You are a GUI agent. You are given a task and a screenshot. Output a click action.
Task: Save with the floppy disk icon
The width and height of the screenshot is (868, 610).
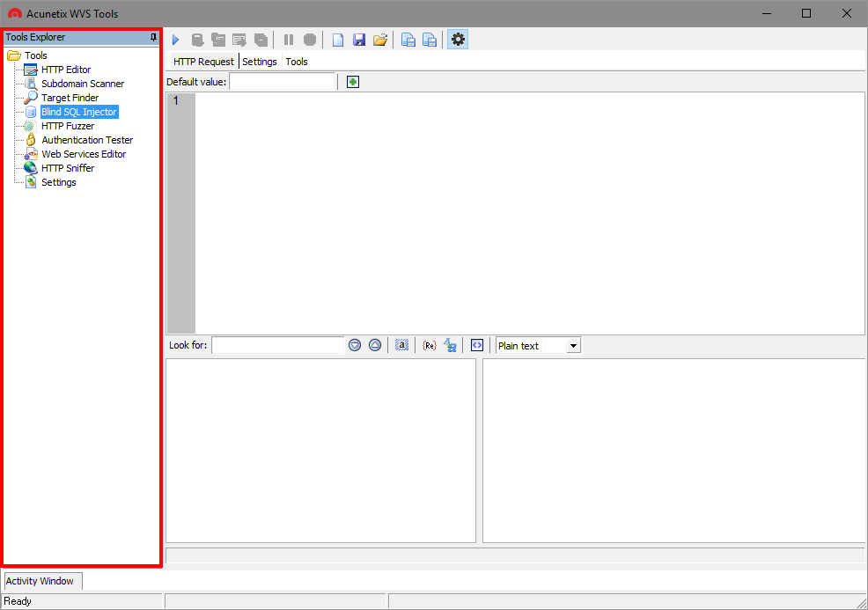(x=359, y=40)
